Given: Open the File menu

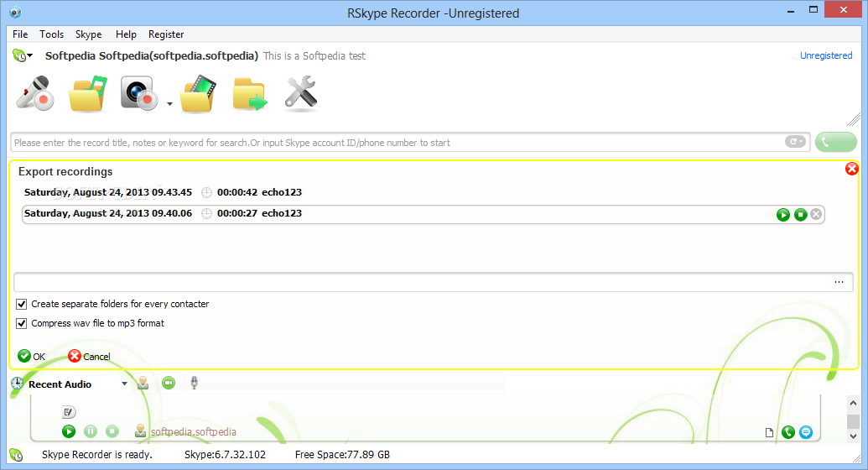Looking at the screenshot, I should coord(20,34).
